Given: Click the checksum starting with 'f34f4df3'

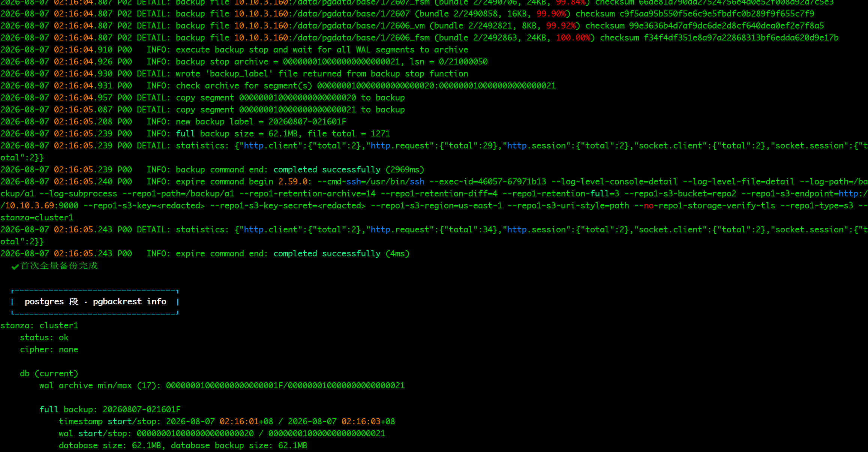Looking at the screenshot, I should click(741, 38).
